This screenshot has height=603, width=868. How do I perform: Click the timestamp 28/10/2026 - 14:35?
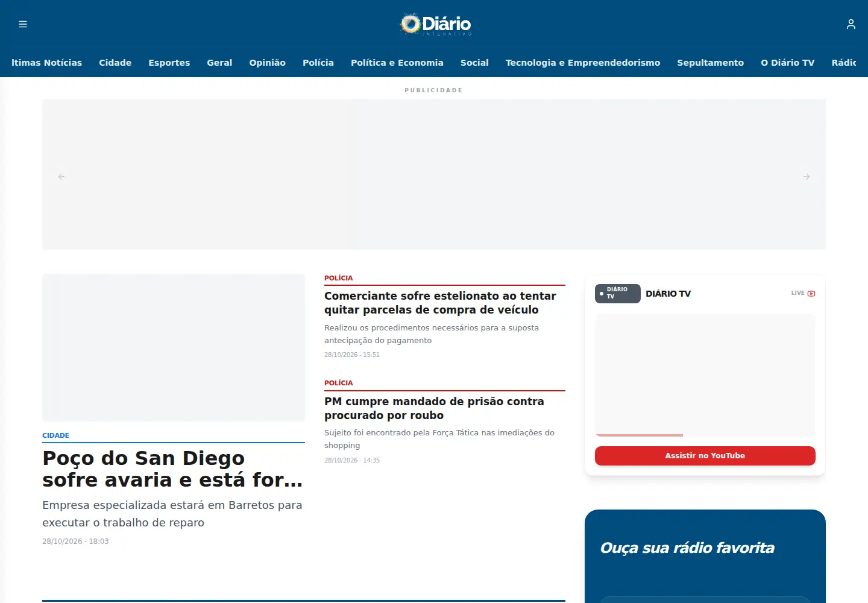[352, 460]
